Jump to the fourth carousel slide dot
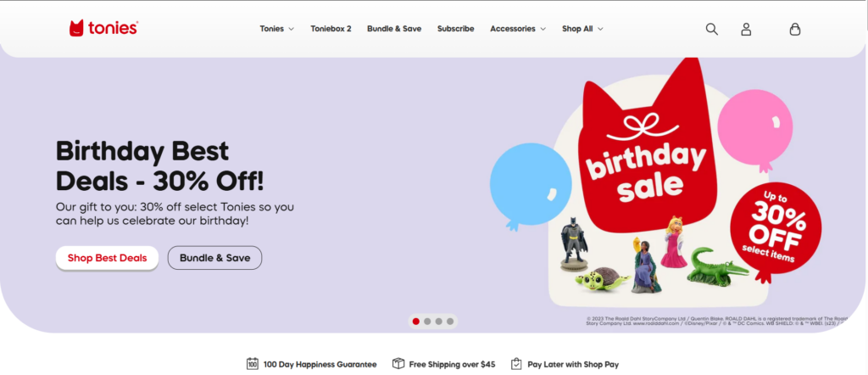868x375 pixels. (450, 322)
